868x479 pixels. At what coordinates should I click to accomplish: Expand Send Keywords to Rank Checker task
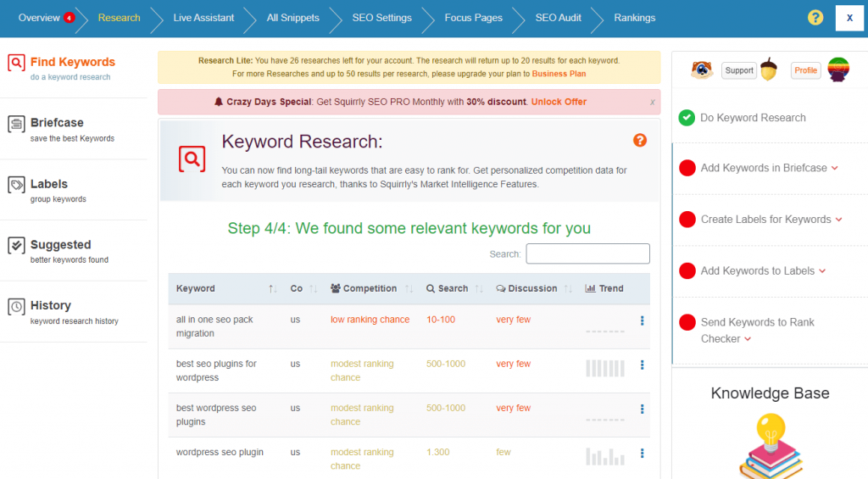click(746, 339)
